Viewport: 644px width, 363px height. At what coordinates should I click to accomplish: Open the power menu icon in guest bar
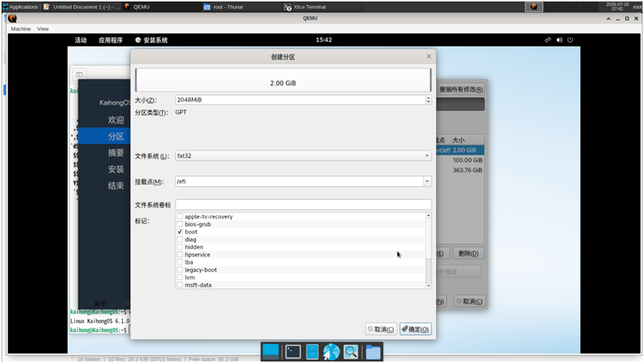pyautogui.click(x=570, y=40)
